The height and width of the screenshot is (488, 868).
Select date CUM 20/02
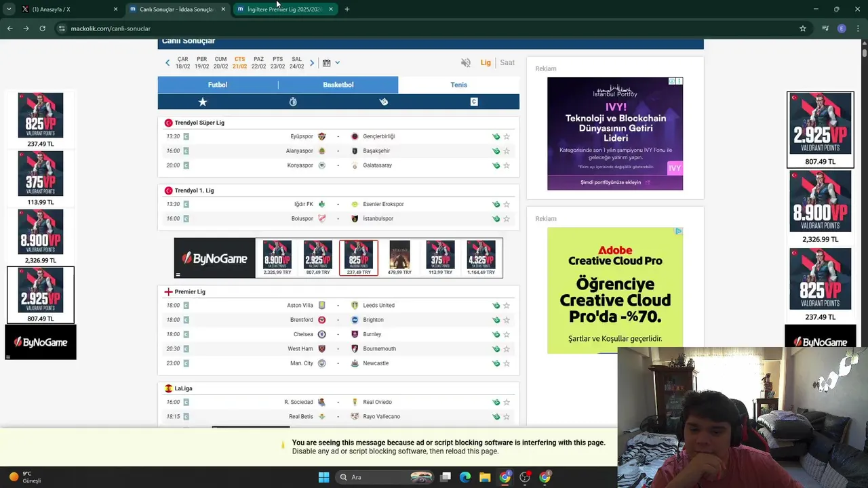[x=221, y=63]
